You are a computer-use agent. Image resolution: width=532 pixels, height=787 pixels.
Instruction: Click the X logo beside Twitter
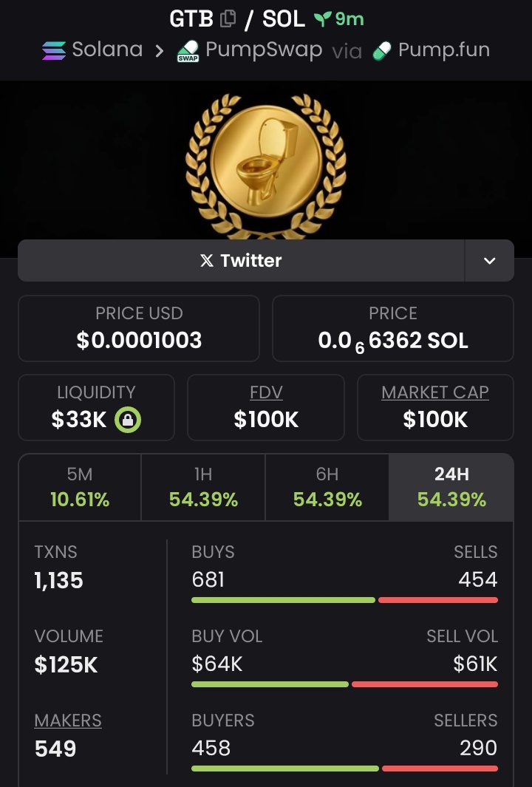coord(207,260)
